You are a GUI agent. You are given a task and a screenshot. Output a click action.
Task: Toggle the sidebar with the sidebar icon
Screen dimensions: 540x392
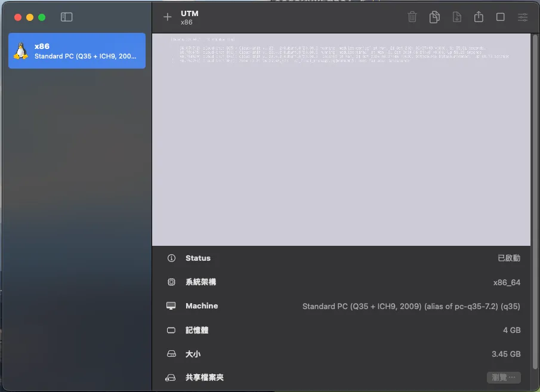[x=67, y=17]
